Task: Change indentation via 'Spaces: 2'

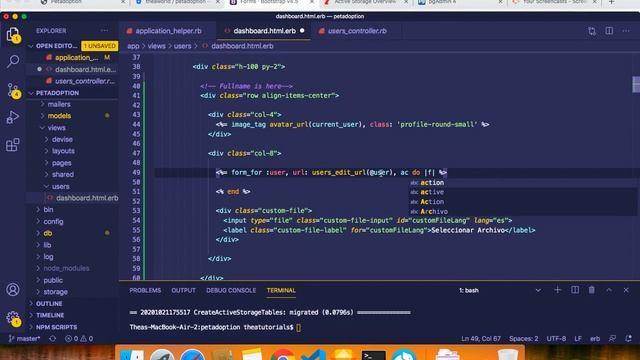Action: (x=523, y=339)
